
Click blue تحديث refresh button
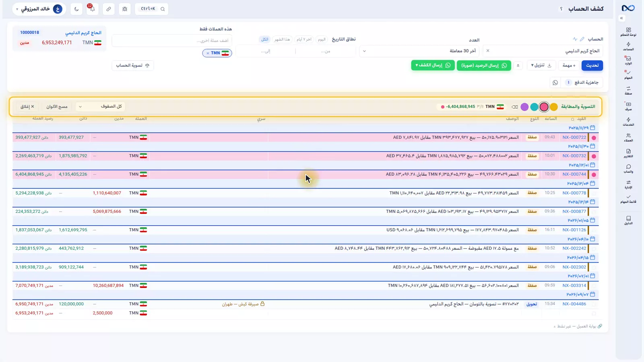coord(592,65)
